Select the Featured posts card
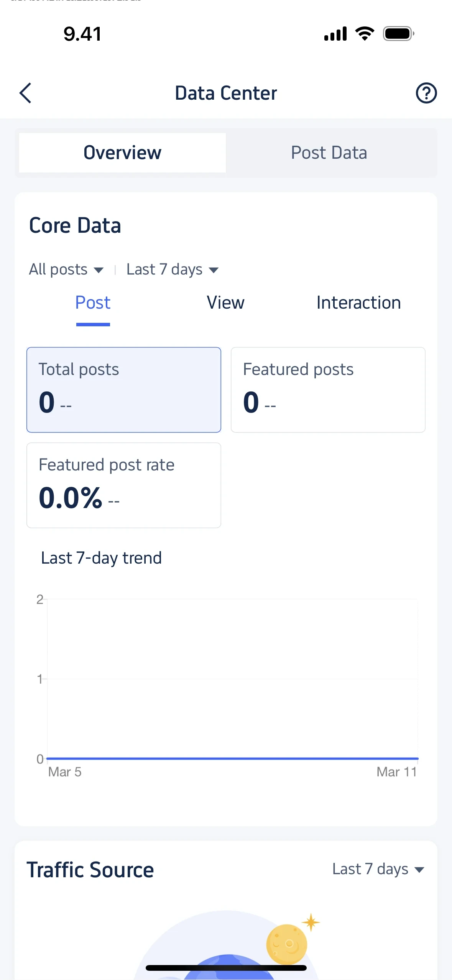 [328, 390]
